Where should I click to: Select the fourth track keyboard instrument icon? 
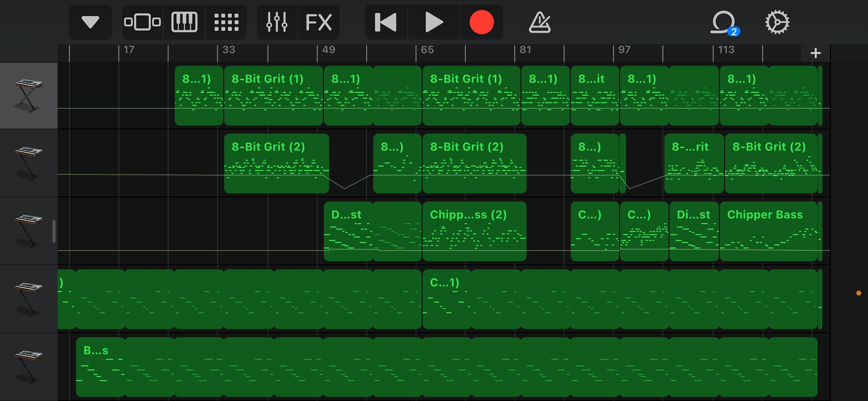coord(28,299)
